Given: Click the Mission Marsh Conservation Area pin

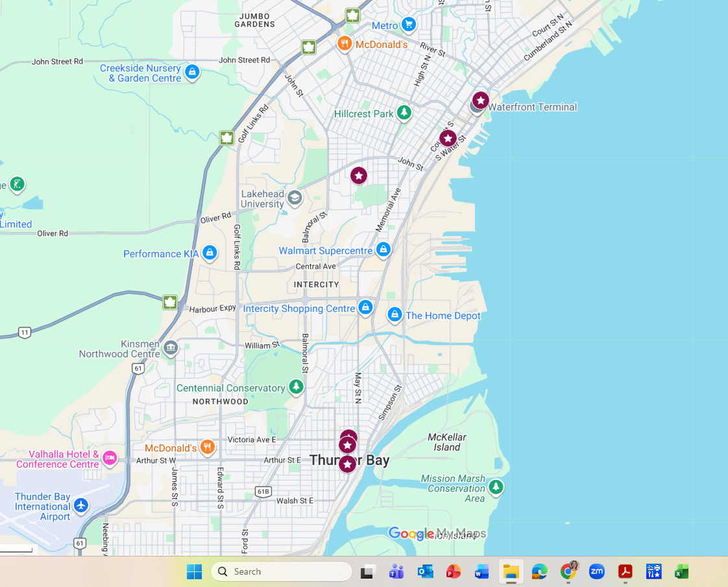Looking at the screenshot, I should [496, 487].
